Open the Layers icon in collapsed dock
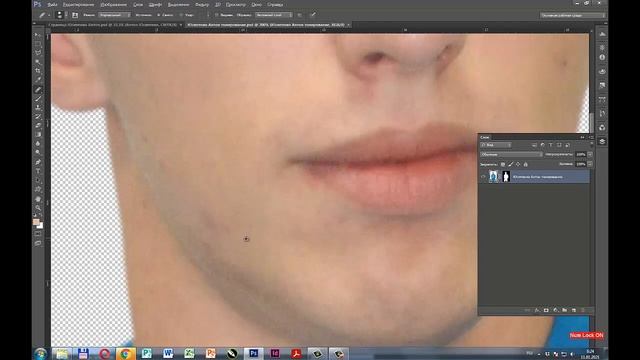This screenshot has height=360, width=640. pyautogui.click(x=602, y=141)
